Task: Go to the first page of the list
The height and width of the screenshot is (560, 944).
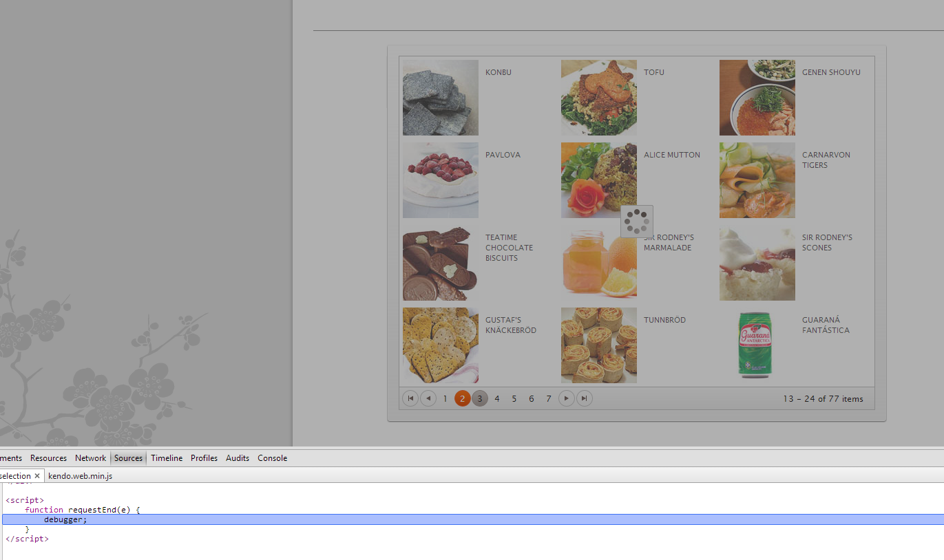Action: (410, 398)
